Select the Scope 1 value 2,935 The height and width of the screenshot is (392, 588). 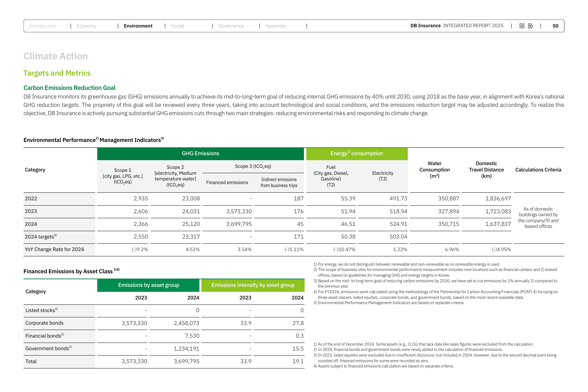[141, 199]
